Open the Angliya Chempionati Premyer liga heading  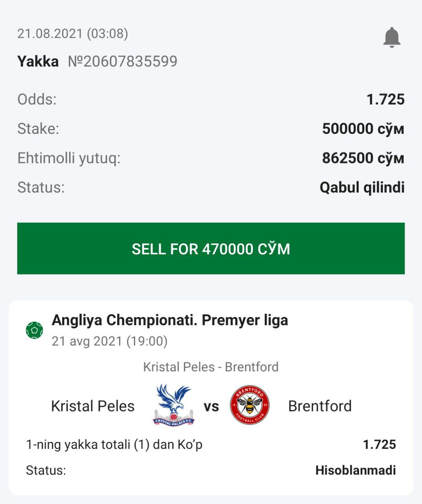[170, 320]
